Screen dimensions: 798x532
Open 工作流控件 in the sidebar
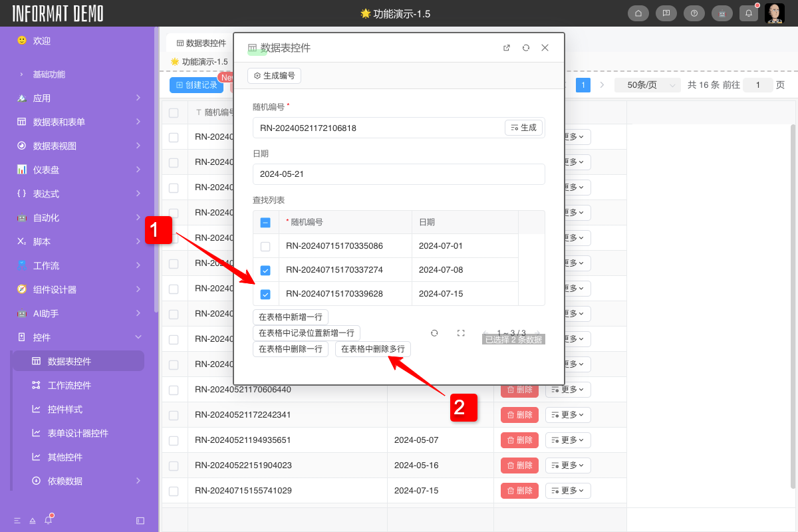[69, 385]
